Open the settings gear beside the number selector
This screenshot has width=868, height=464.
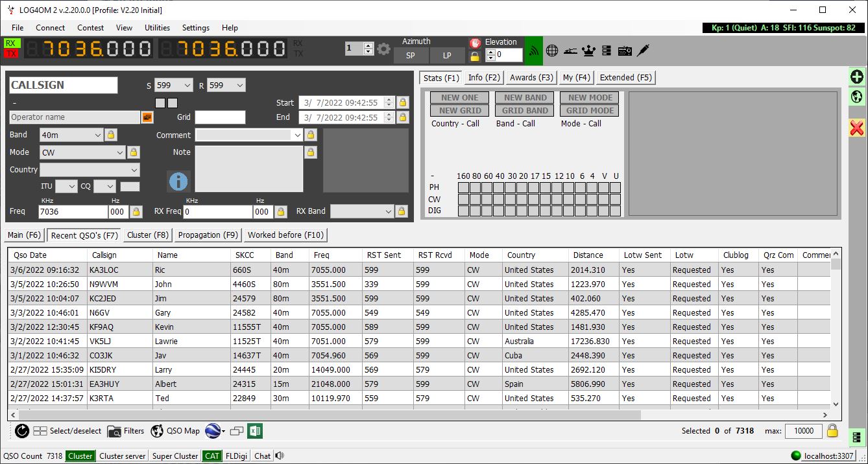[x=383, y=49]
